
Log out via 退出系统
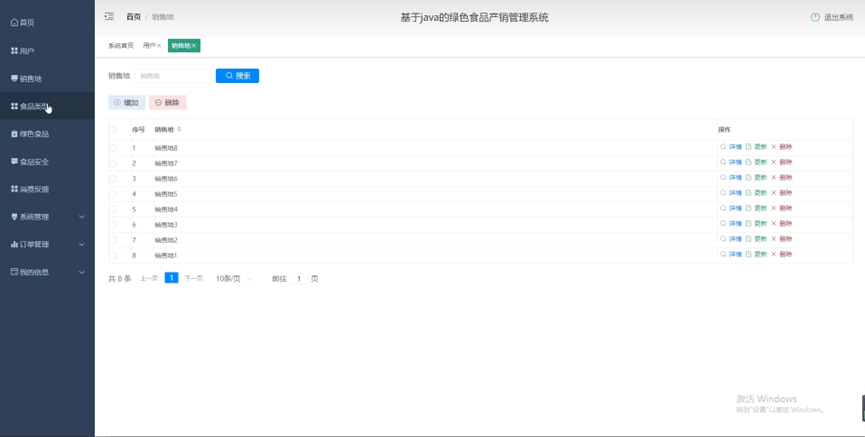[x=832, y=17]
